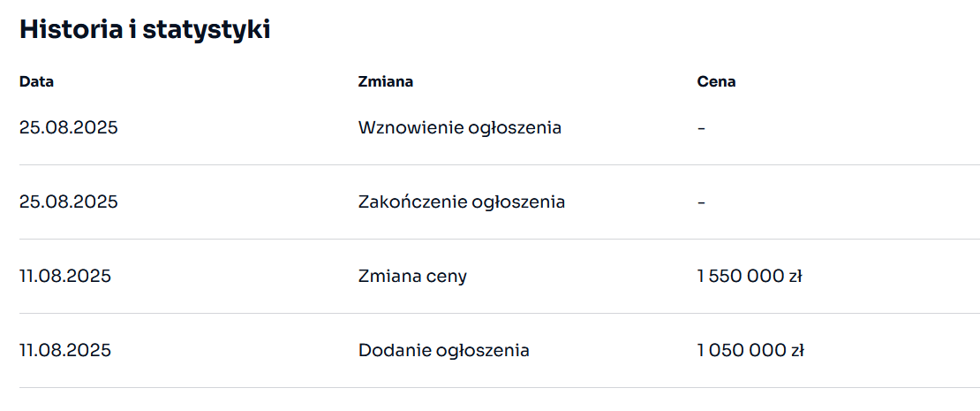Click the price dash for Wznowienie ogłoszenia
980x411 pixels.
pyautogui.click(x=701, y=127)
